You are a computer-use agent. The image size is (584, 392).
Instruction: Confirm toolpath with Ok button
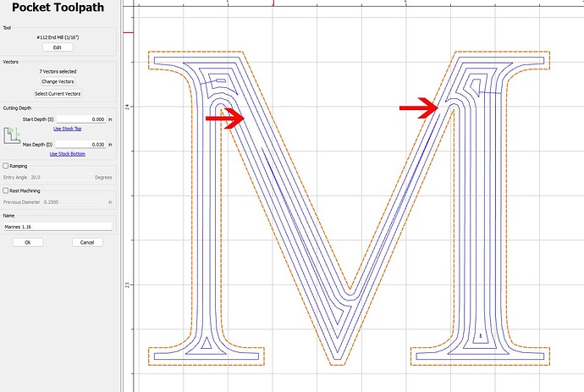[28, 243]
